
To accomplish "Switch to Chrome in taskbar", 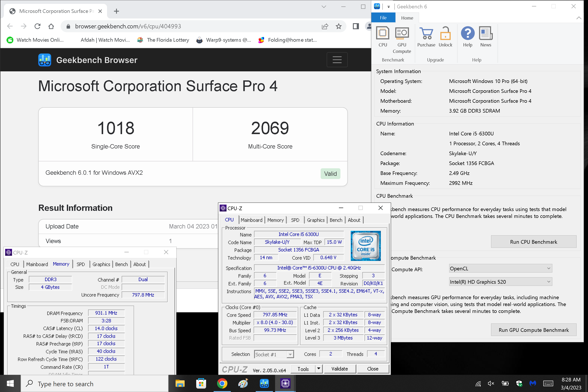I will (x=222, y=383).
